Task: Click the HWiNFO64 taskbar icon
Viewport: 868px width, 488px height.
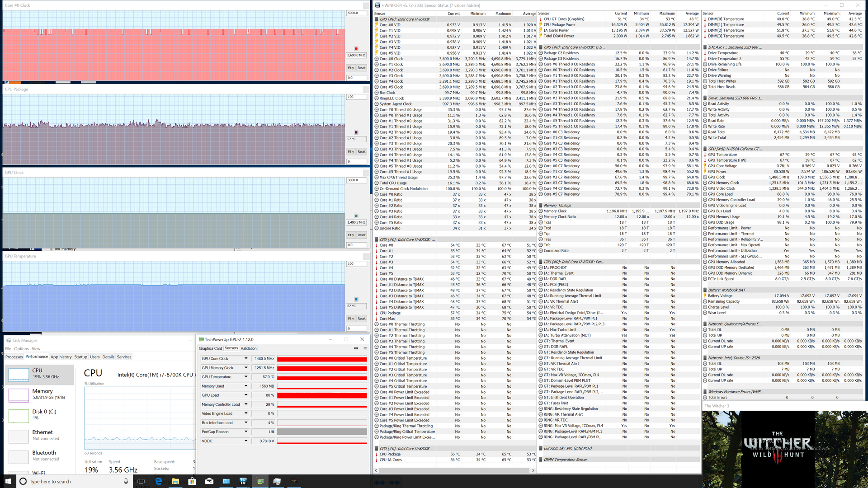Action: [x=243, y=481]
